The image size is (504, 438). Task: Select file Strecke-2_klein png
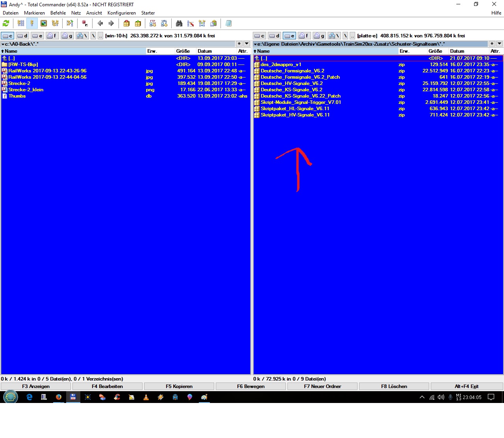pos(126,90)
